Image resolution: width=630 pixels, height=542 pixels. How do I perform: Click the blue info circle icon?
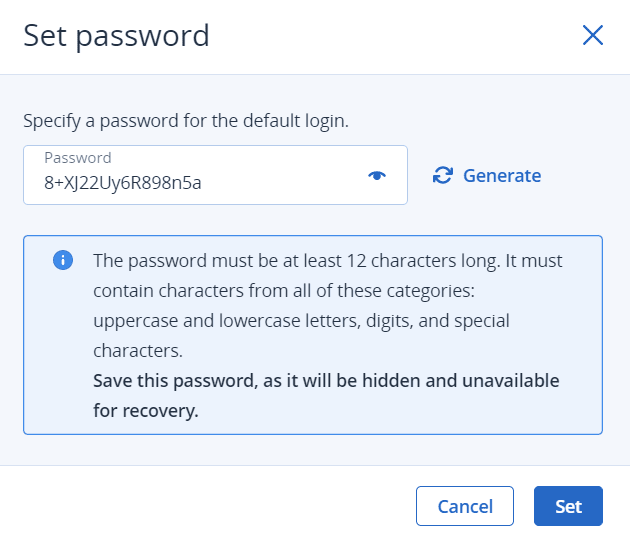click(x=63, y=260)
